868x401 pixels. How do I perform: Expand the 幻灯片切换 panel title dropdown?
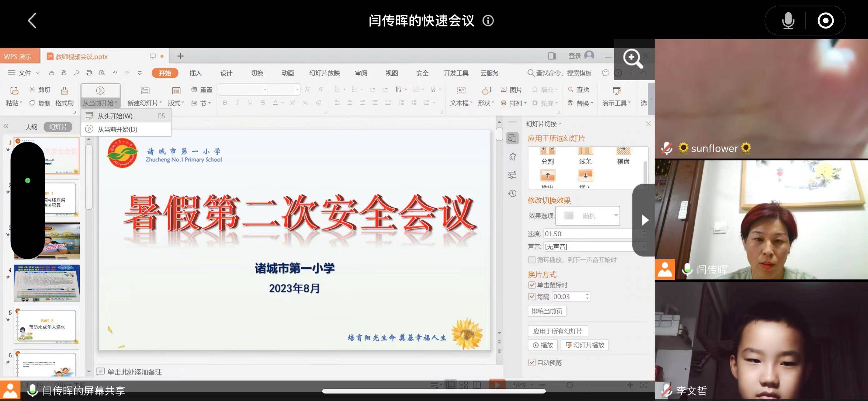544,124
